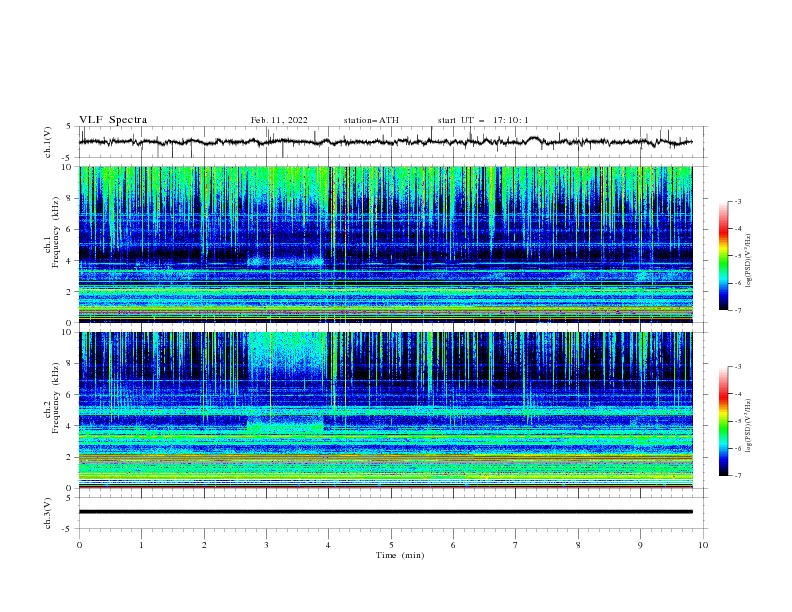
Task: Click the -7 label on ch.2 color bar
Action: 737,475
